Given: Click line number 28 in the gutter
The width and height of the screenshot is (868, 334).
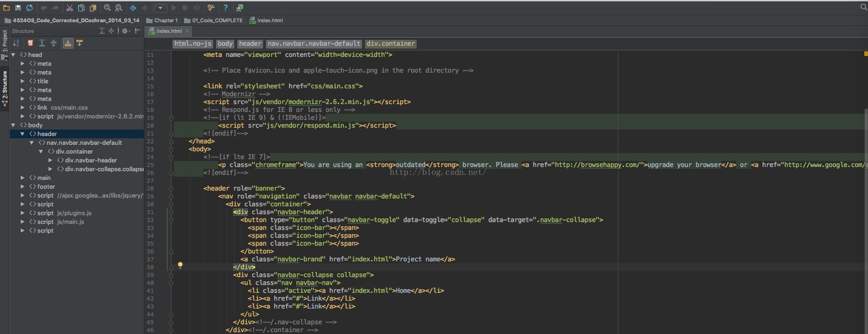Looking at the screenshot, I should (x=150, y=188).
